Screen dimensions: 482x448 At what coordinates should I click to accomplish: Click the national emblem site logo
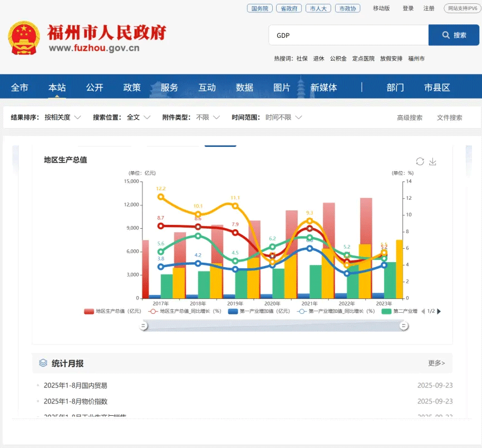click(x=23, y=37)
